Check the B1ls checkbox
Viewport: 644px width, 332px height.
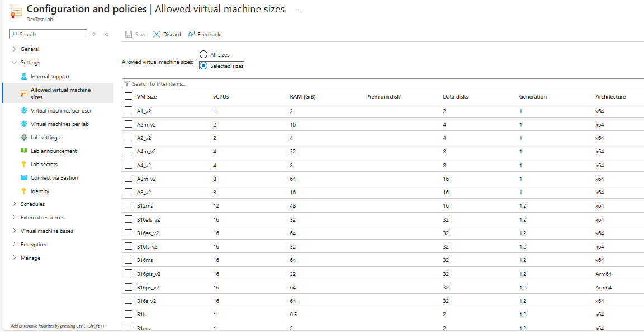[x=129, y=314]
